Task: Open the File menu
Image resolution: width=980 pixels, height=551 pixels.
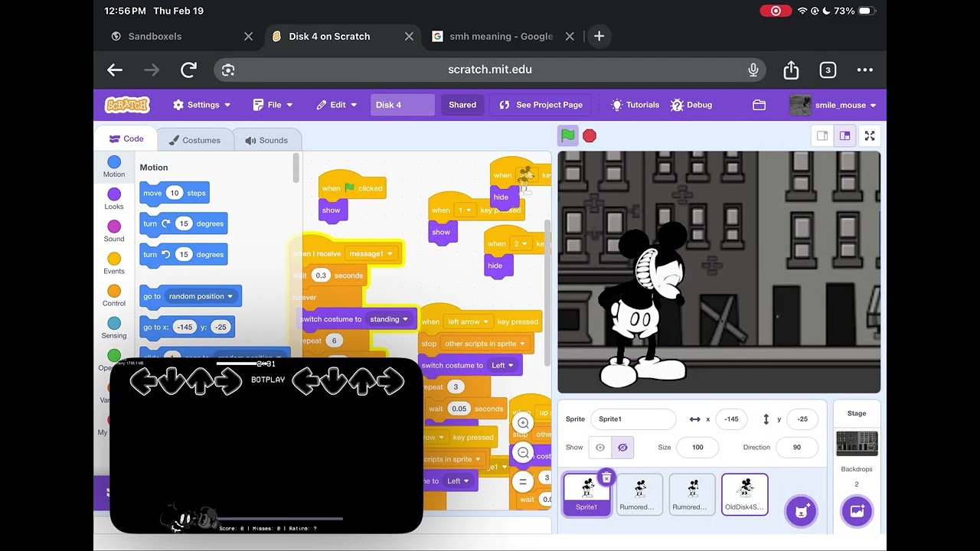Action: coord(273,105)
